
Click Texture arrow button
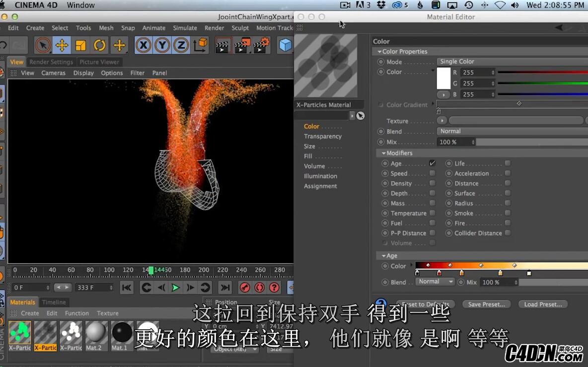442,120
